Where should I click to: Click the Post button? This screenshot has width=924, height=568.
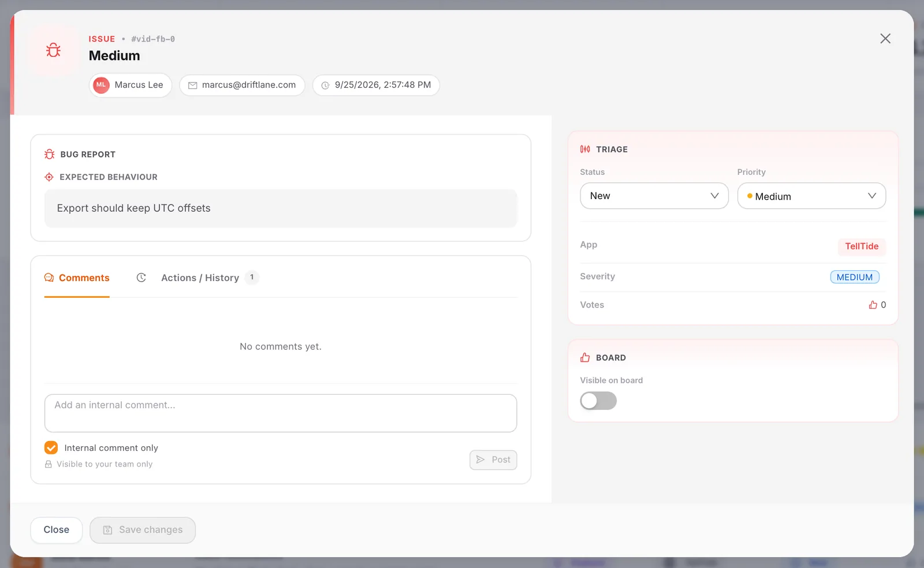pyautogui.click(x=493, y=460)
